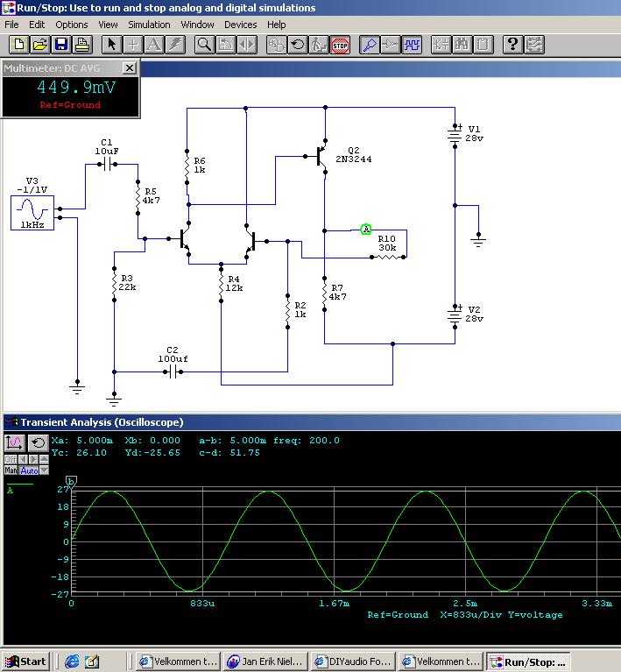Viewport: 621px width, 672px height.
Task: Click the oscilloscope reset circular arrow icon
Action: [39, 443]
